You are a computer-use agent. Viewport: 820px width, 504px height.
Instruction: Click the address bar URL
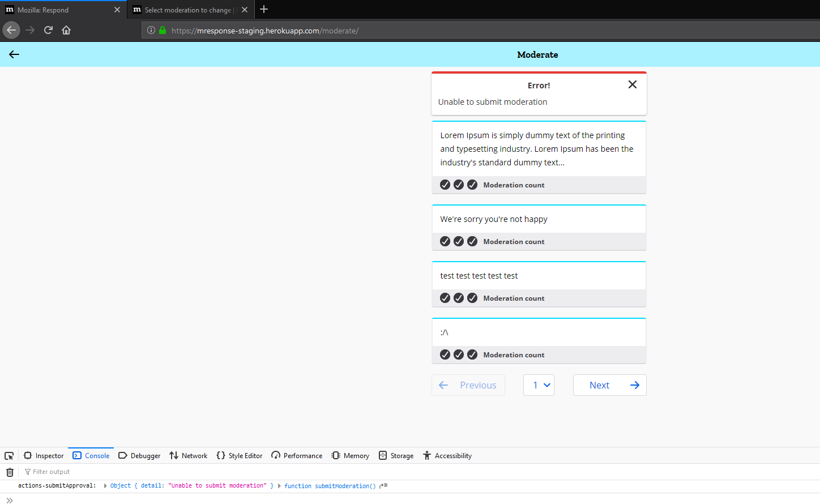coord(265,31)
